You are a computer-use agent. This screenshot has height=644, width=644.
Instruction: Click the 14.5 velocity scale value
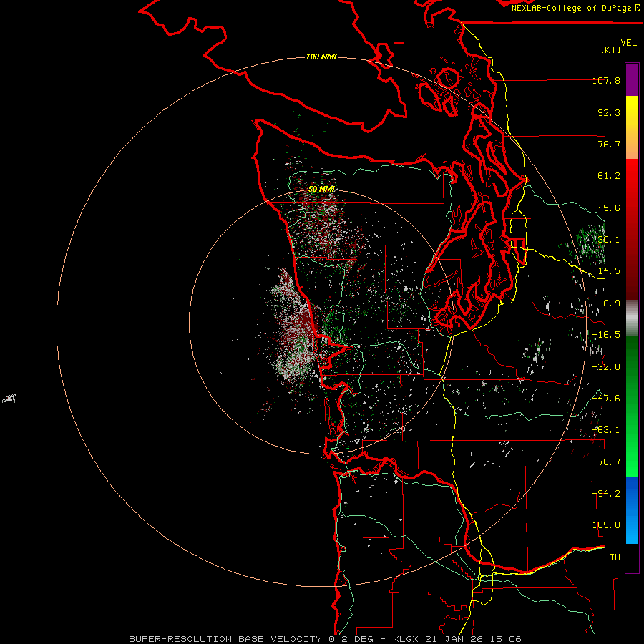click(x=609, y=271)
